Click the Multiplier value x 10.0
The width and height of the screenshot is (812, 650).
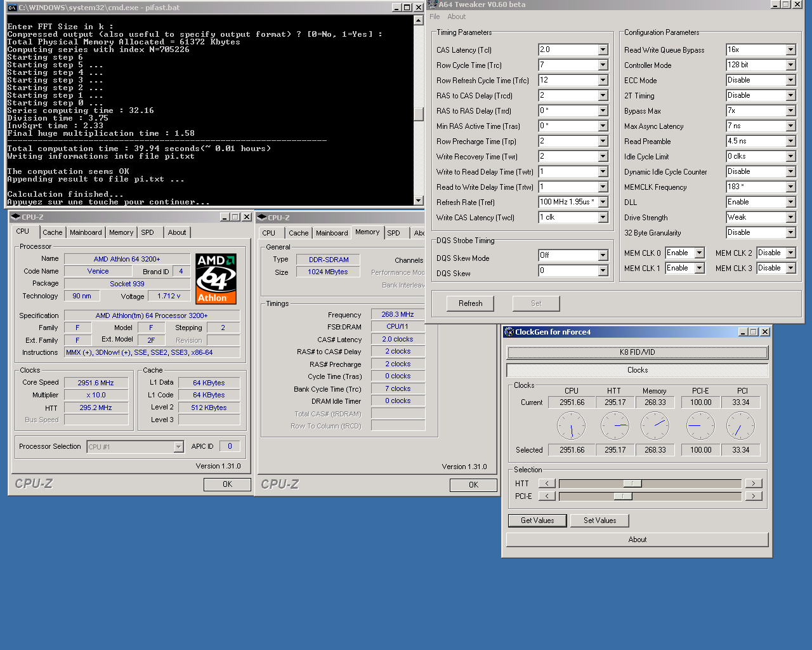click(96, 395)
